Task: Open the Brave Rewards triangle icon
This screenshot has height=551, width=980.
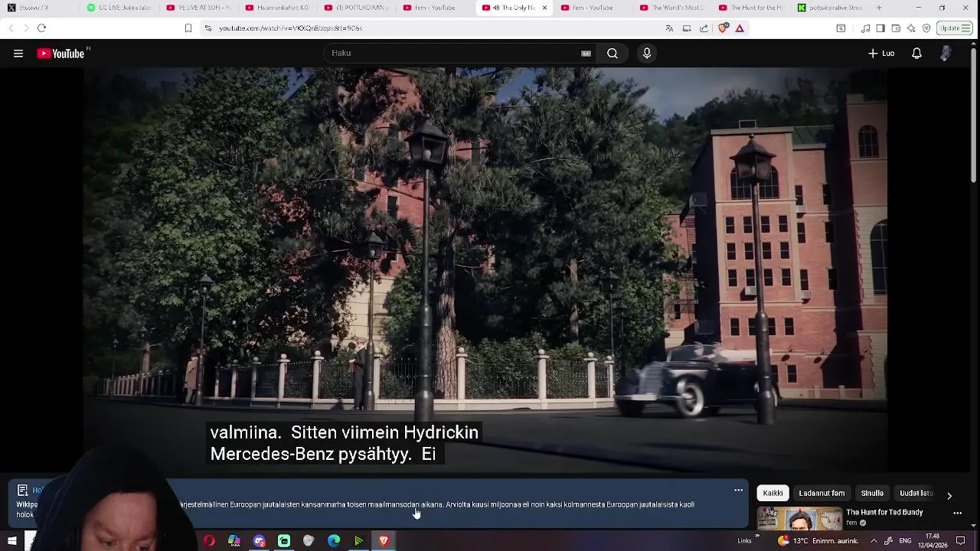Action: coord(740,28)
